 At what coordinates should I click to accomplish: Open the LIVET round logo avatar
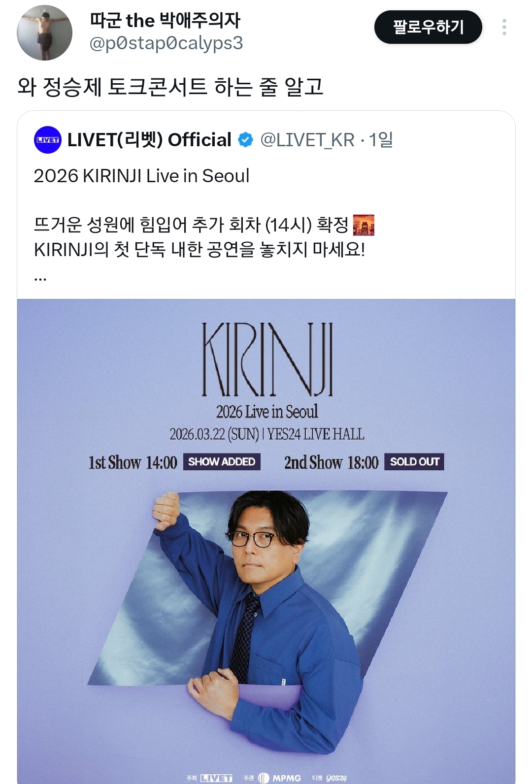[48, 140]
